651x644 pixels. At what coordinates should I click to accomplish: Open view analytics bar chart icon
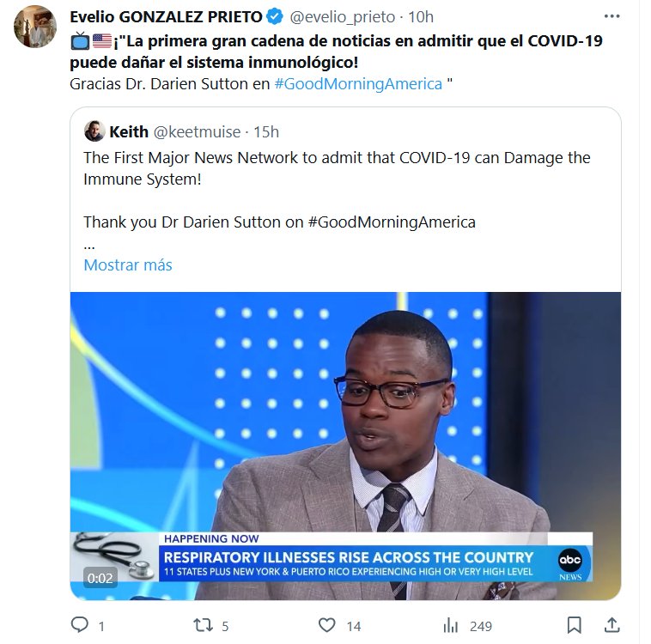(451, 625)
